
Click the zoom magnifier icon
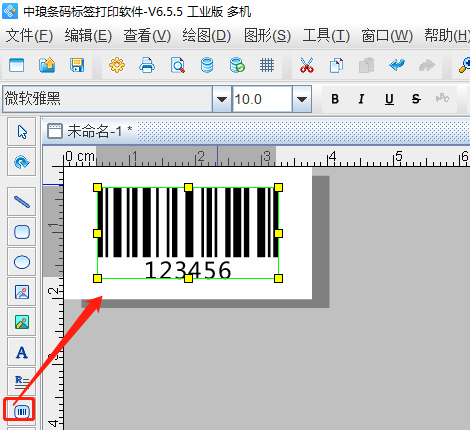point(464,65)
